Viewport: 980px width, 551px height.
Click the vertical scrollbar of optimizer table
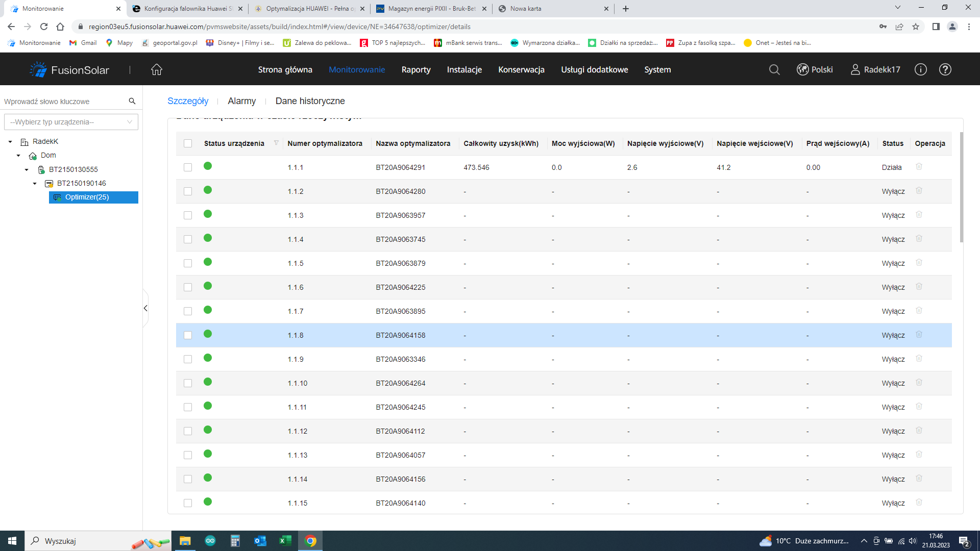[962, 187]
